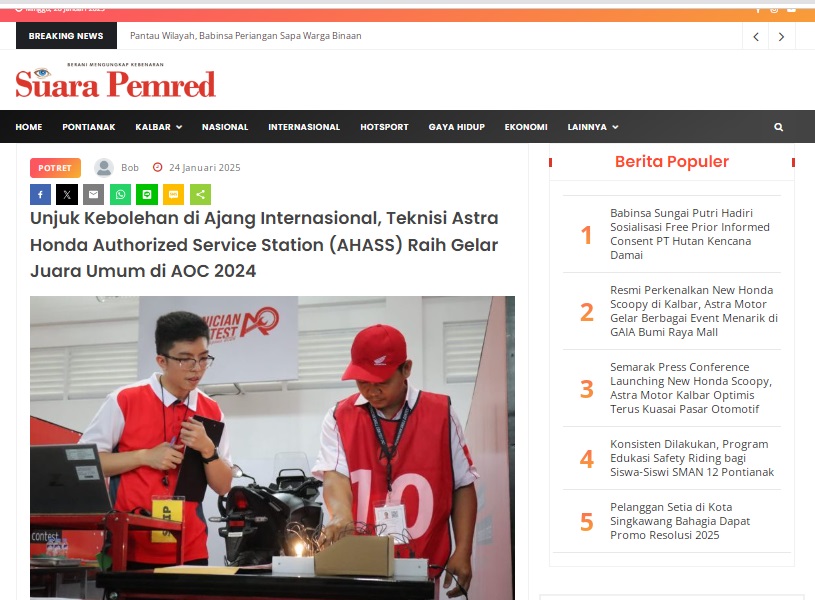Show previous breaking news headline arrow
This screenshot has height=600, width=815.
(756, 36)
